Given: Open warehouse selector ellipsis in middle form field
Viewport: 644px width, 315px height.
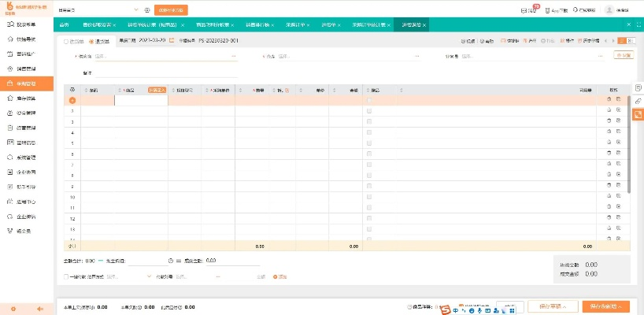Looking at the screenshot, I should pos(417,56).
